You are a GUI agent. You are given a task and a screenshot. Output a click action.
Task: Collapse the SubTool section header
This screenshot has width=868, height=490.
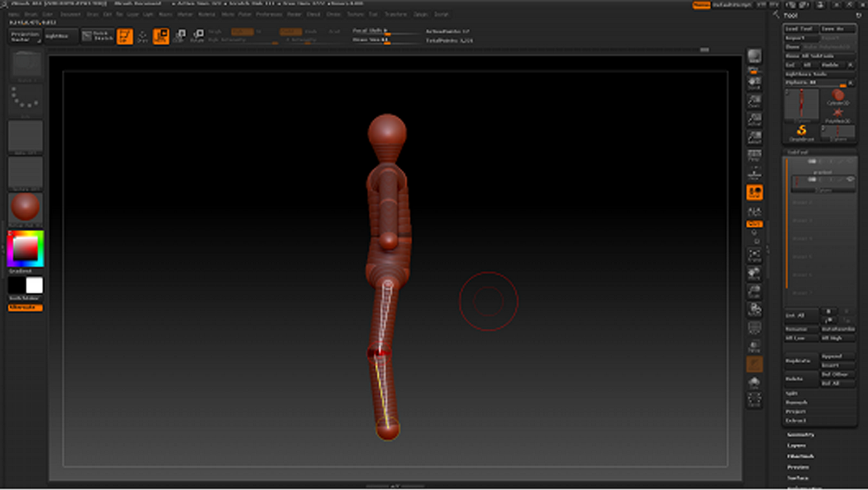(x=819, y=152)
